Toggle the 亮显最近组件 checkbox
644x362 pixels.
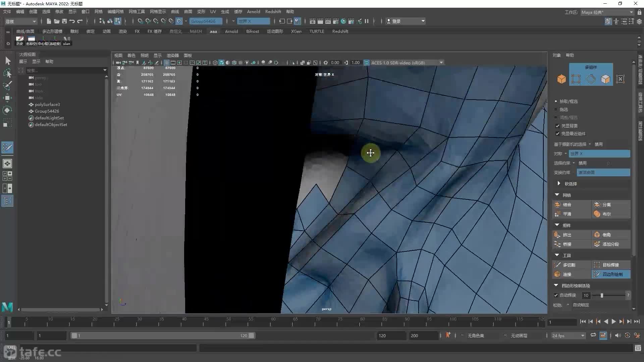[x=557, y=133]
